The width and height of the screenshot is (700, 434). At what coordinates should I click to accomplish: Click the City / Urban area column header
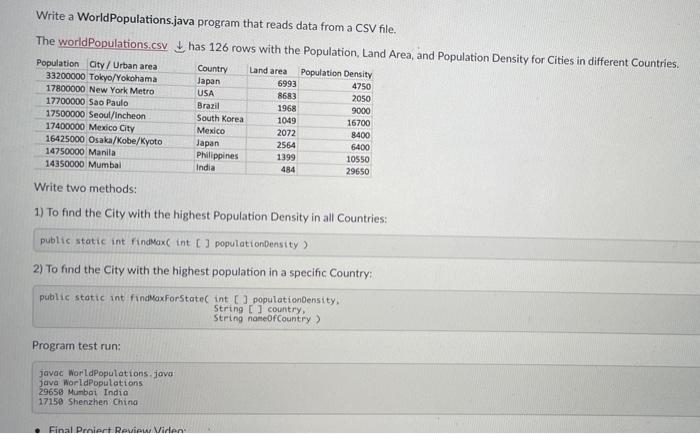[x=123, y=66]
